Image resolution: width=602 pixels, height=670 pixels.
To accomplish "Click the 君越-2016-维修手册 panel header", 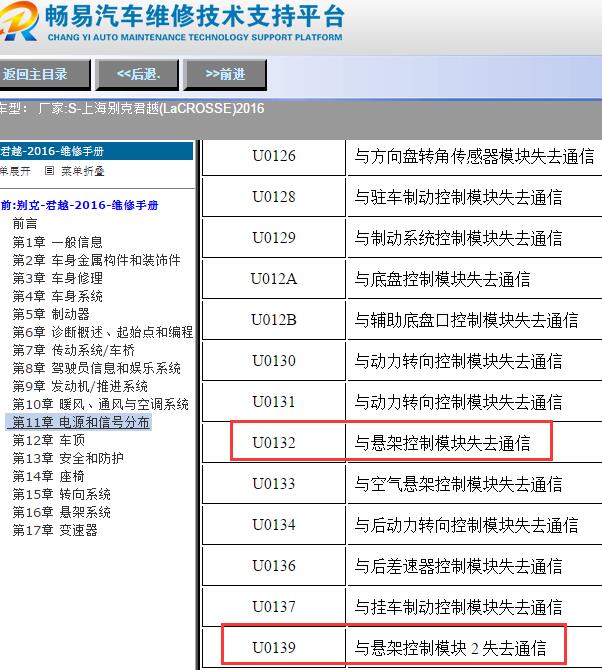I will (96, 151).
